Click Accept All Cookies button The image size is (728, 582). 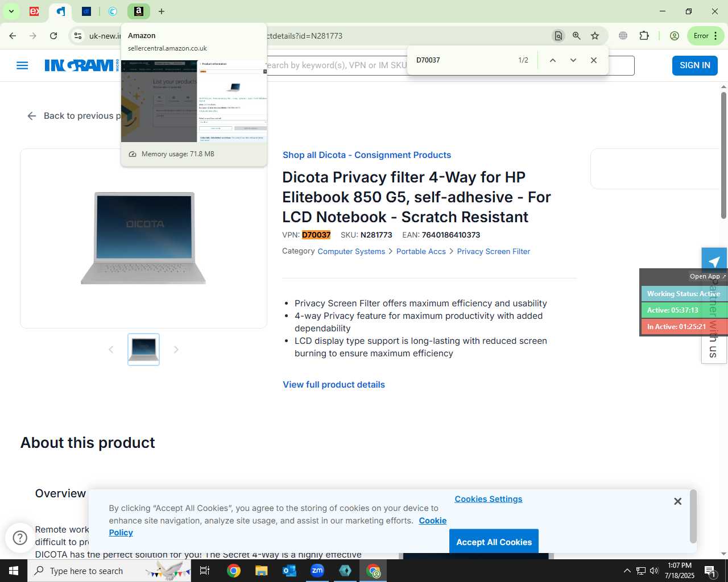[x=494, y=542]
